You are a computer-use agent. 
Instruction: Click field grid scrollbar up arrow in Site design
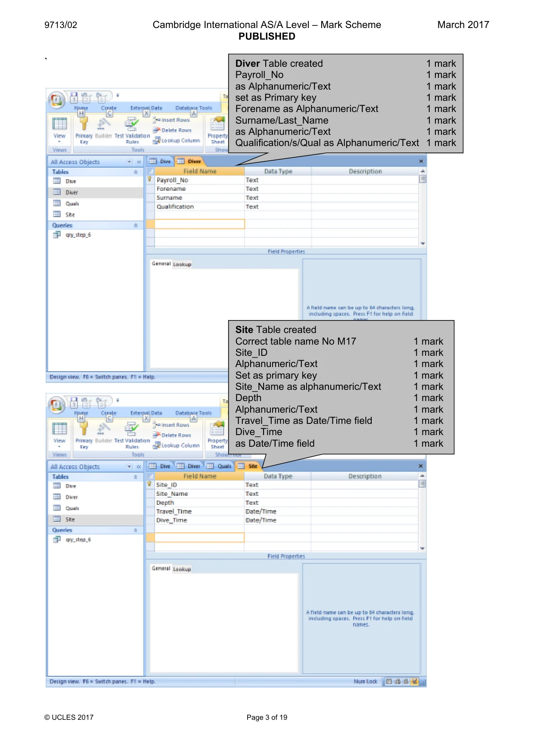(422, 476)
